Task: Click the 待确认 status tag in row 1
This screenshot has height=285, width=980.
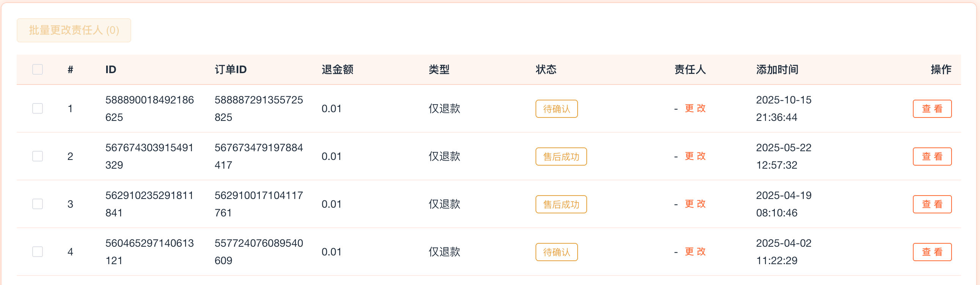Action: click(556, 109)
